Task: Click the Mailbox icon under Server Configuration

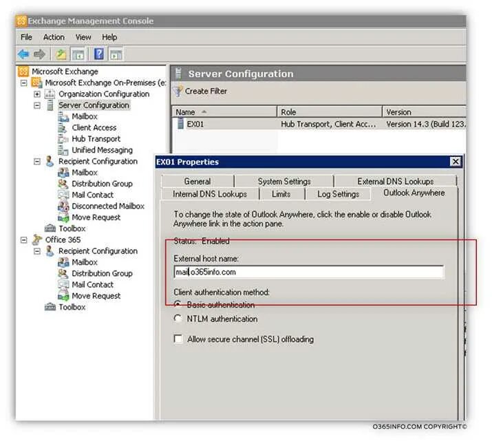Action: click(x=63, y=117)
